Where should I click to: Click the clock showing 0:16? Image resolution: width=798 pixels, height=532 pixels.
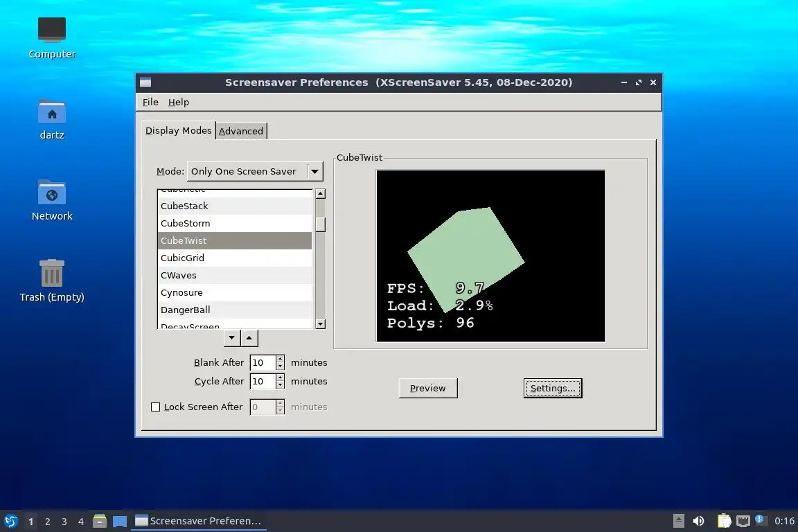click(783, 521)
